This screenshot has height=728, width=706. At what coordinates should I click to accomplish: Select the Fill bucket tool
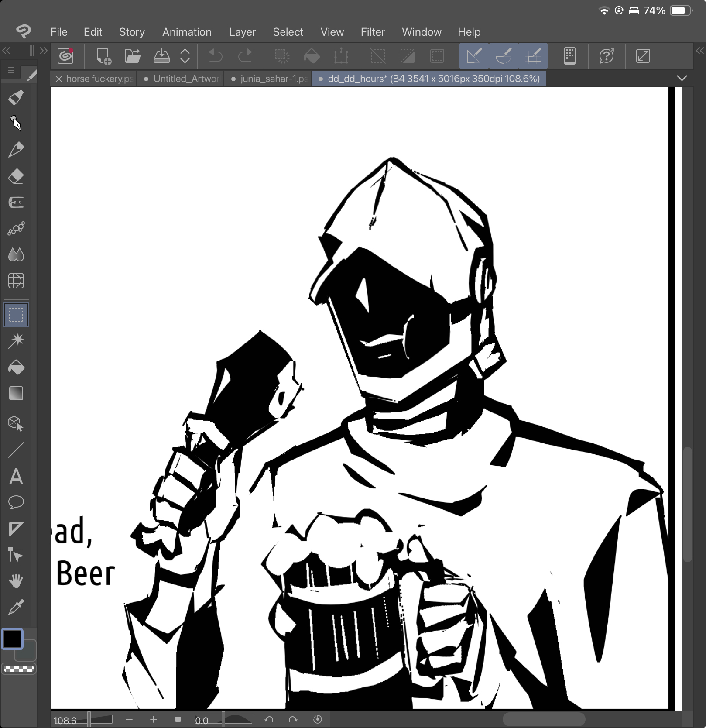16,367
